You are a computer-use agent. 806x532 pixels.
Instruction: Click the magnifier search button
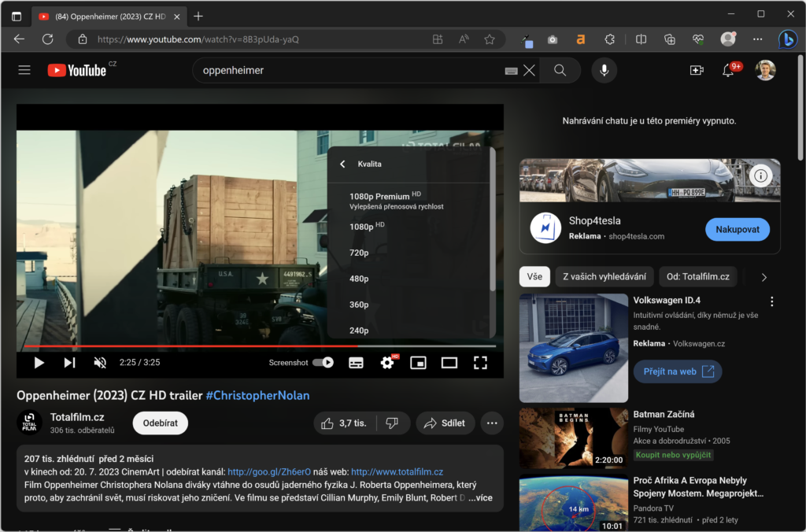coord(560,70)
